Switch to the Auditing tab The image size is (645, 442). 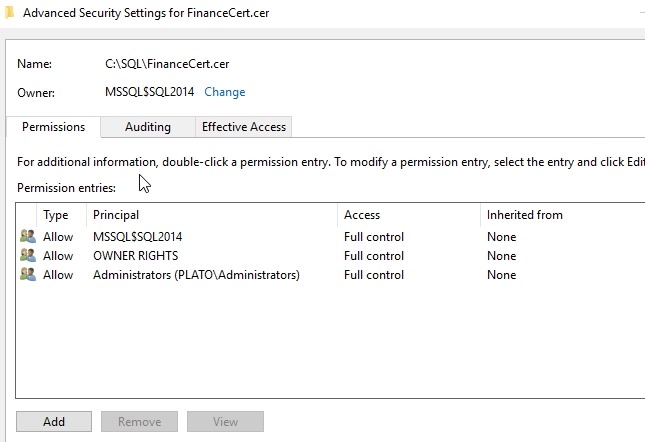point(147,127)
